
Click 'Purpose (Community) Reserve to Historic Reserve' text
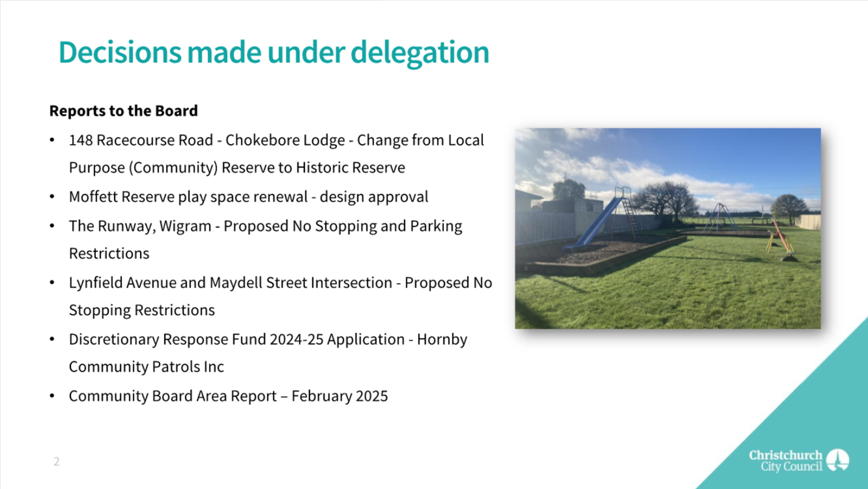(237, 168)
